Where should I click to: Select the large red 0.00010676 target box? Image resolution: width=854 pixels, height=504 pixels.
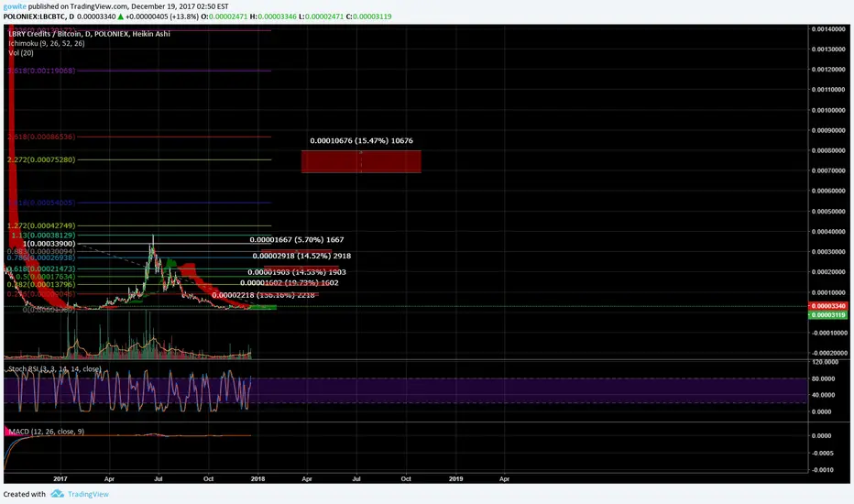pyautogui.click(x=361, y=162)
